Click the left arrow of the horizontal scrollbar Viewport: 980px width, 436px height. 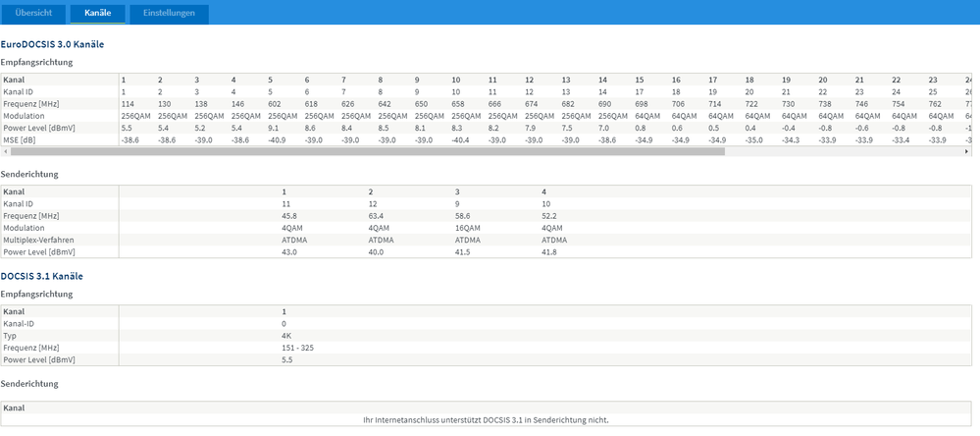tap(4, 151)
